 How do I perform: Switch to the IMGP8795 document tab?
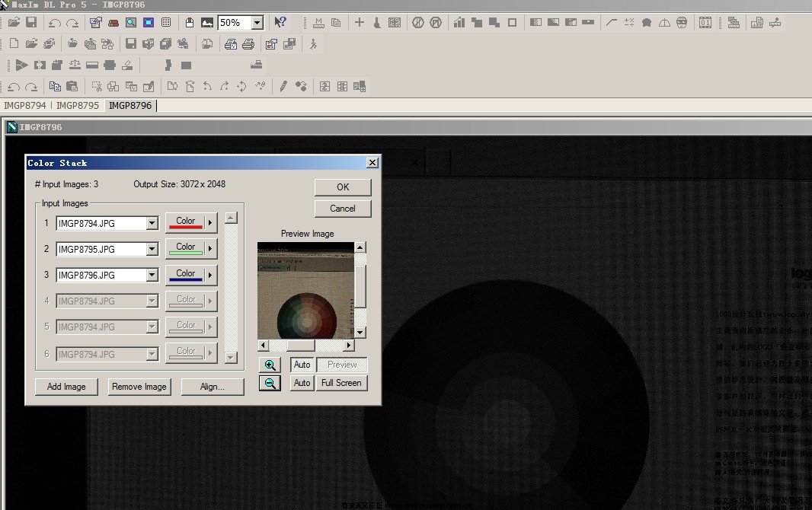tap(77, 106)
